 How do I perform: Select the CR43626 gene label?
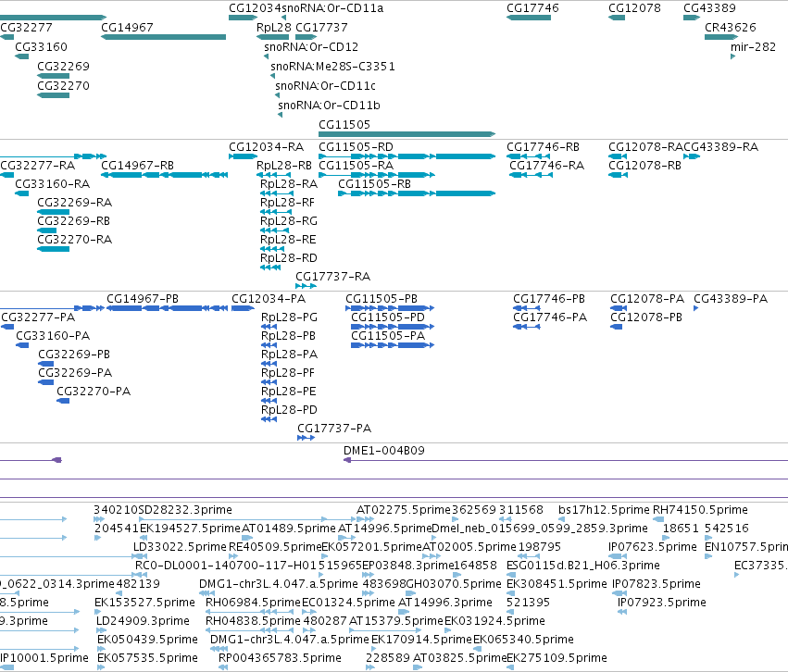(731, 27)
